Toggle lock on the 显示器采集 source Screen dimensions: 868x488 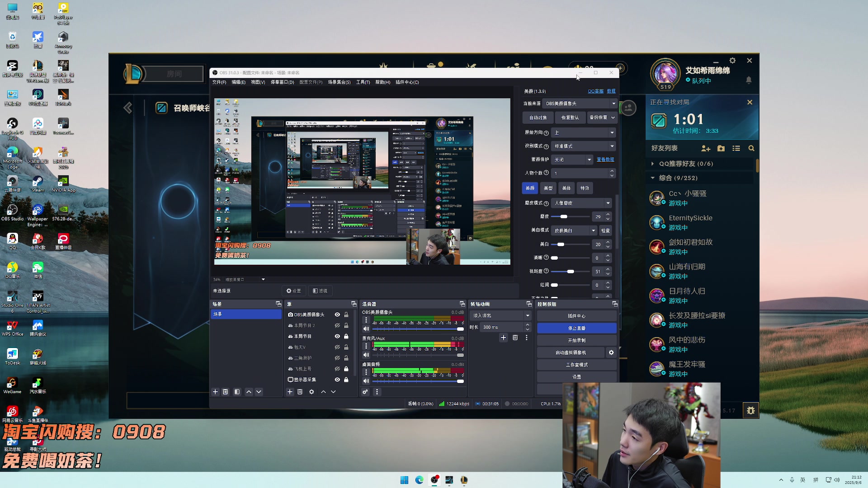coord(346,380)
